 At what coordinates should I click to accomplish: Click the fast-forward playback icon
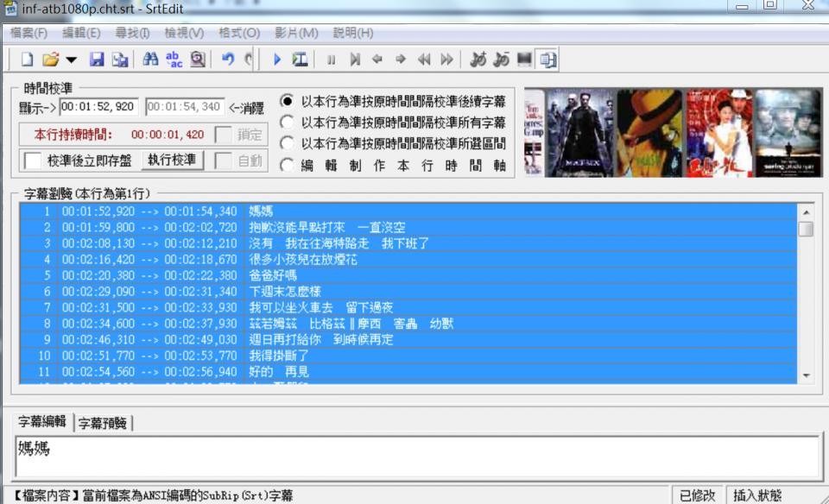446,59
